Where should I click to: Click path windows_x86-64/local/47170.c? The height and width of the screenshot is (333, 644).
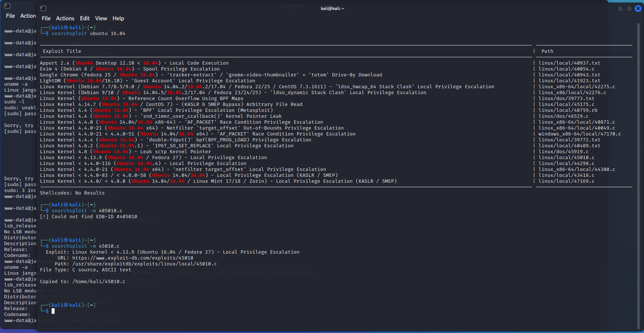[580, 134]
